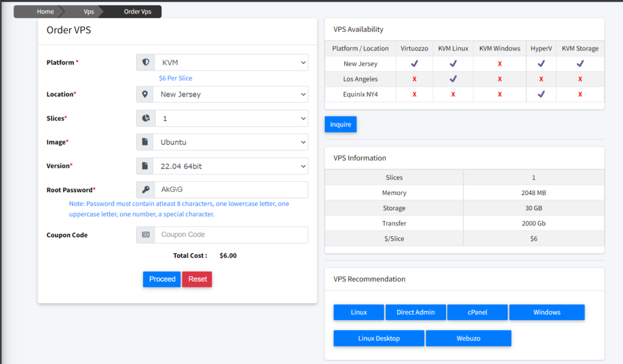Click the Proceed button
The height and width of the screenshot is (364, 623).
tap(162, 279)
